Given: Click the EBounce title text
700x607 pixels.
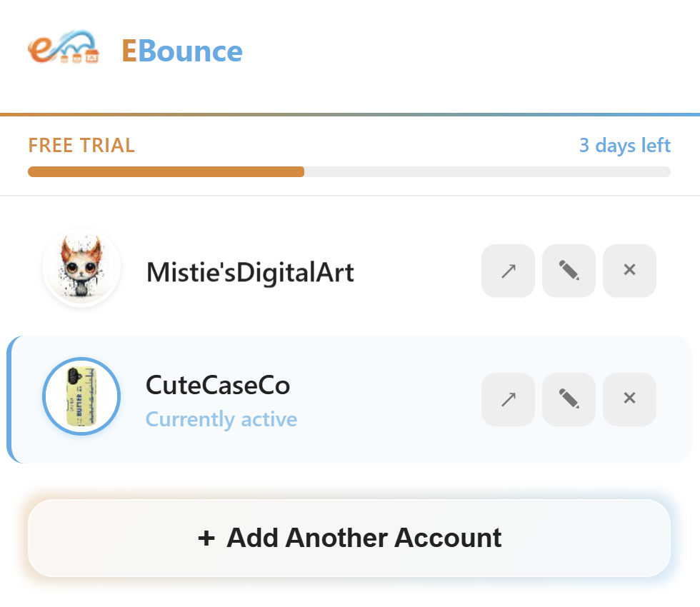Looking at the screenshot, I should (x=182, y=51).
